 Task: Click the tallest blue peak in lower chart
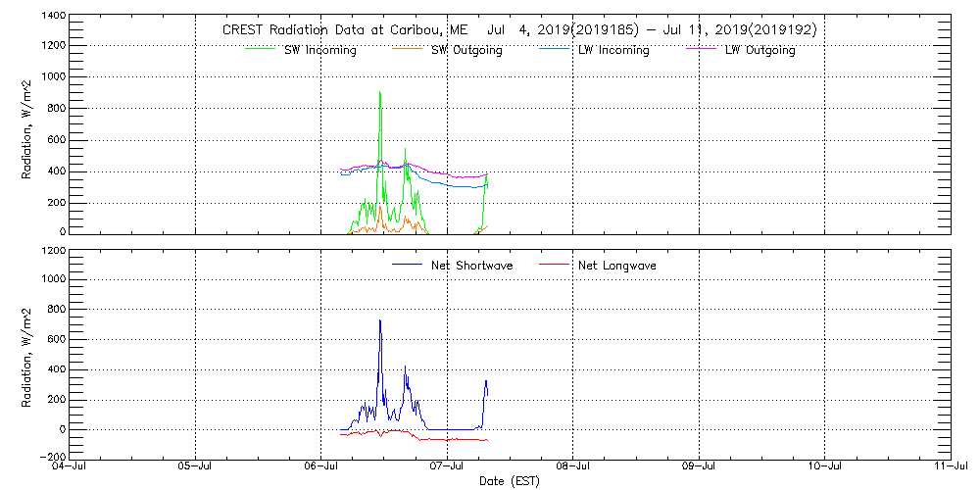coord(380,321)
